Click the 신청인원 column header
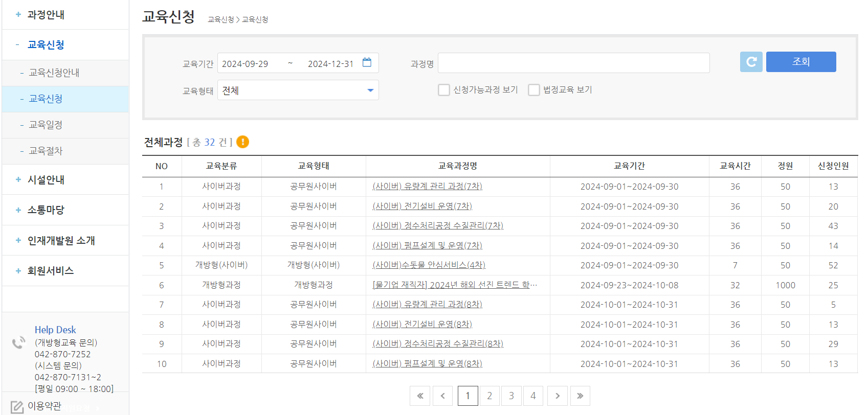Screen dimensions: 868x415 tap(833, 166)
